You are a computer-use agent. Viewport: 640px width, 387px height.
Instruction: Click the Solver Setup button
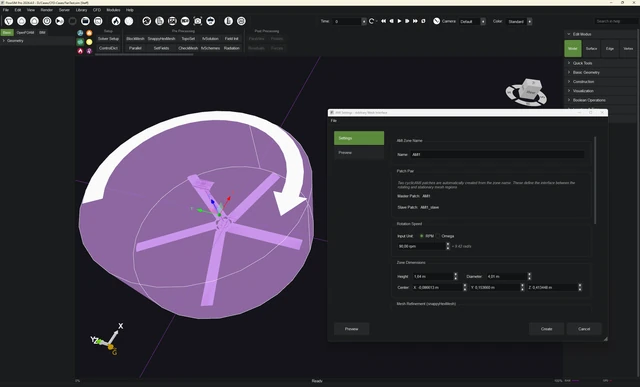pos(108,39)
